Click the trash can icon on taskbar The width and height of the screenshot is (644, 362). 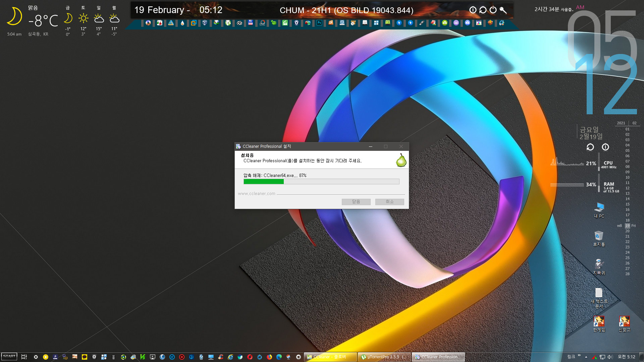[114, 357]
